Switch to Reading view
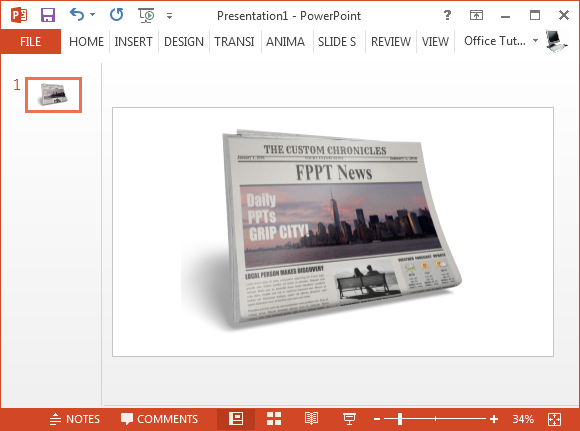This screenshot has width=580, height=431. point(311,419)
